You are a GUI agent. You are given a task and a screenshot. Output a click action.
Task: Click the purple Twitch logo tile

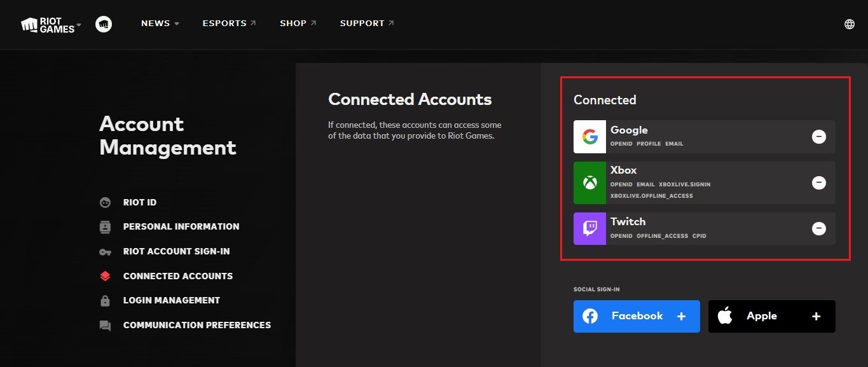tap(589, 228)
